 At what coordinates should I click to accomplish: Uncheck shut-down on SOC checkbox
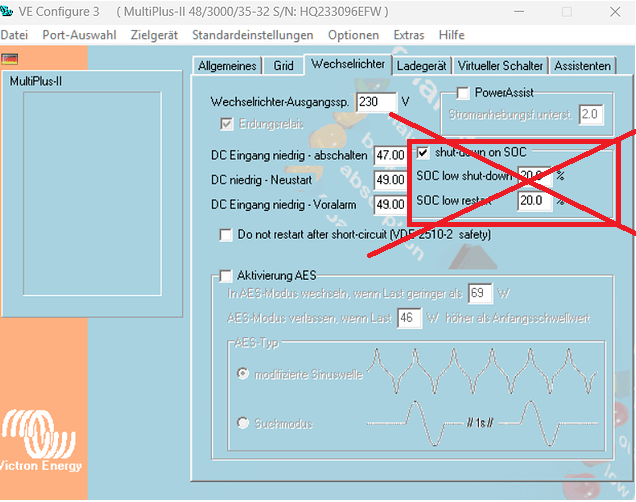click(x=423, y=152)
